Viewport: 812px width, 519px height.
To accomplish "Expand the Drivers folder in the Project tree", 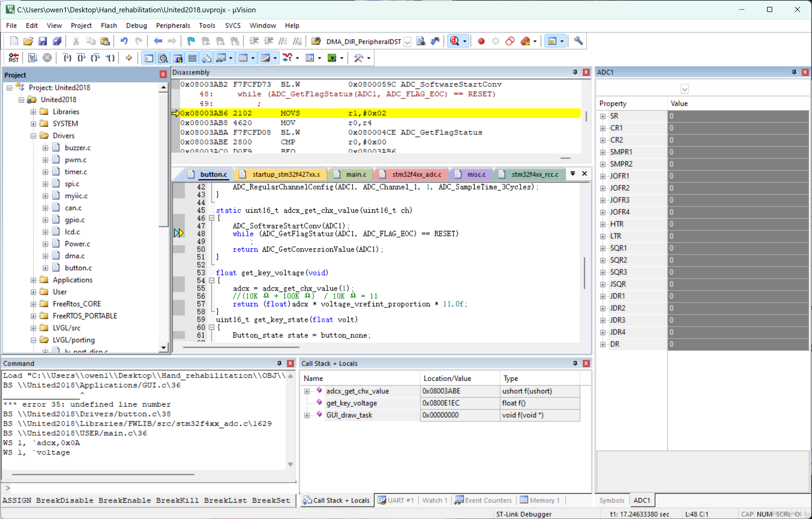I will [33, 135].
